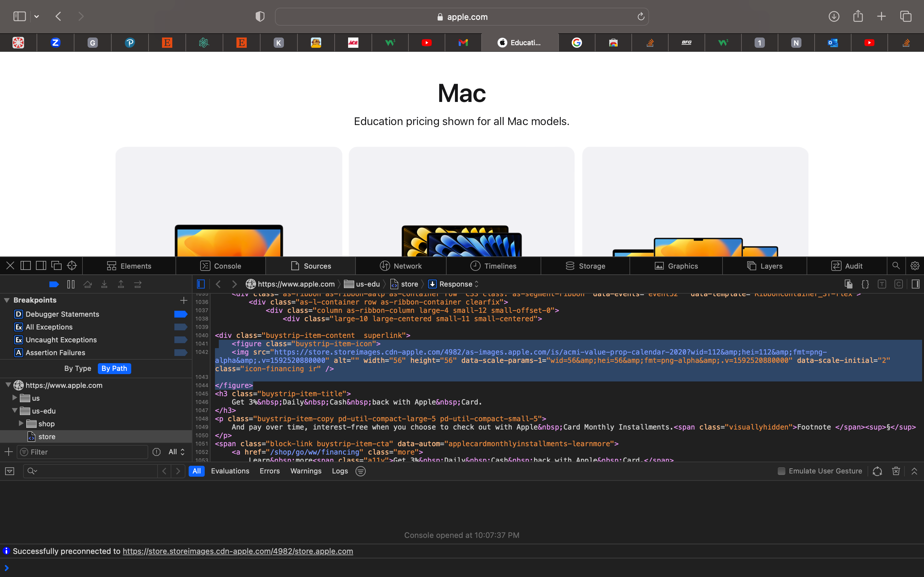
Task: Open the Web Inspector settings gear
Action: (915, 266)
